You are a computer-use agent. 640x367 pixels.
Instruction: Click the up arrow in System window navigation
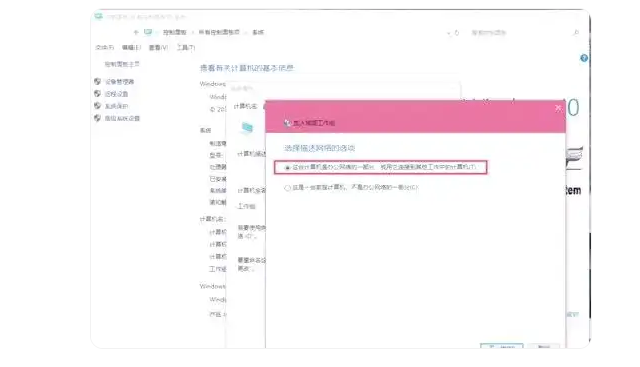click(x=136, y=32)
